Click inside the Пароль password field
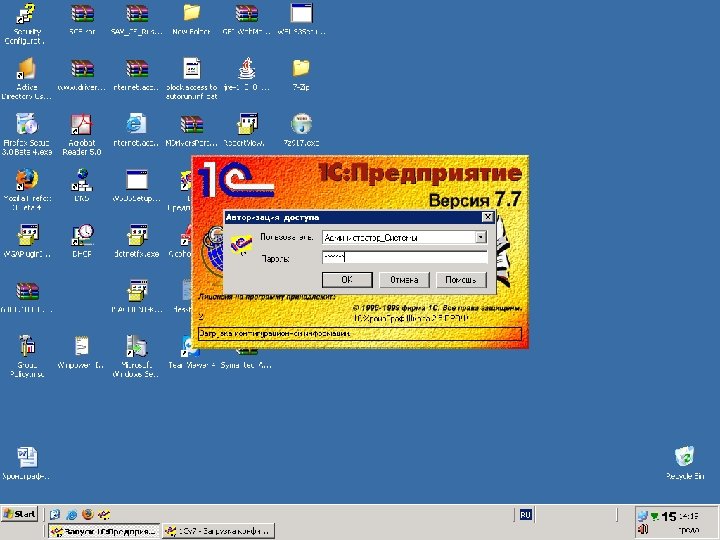This screenshot has height=540, width=720. (405, 257)
